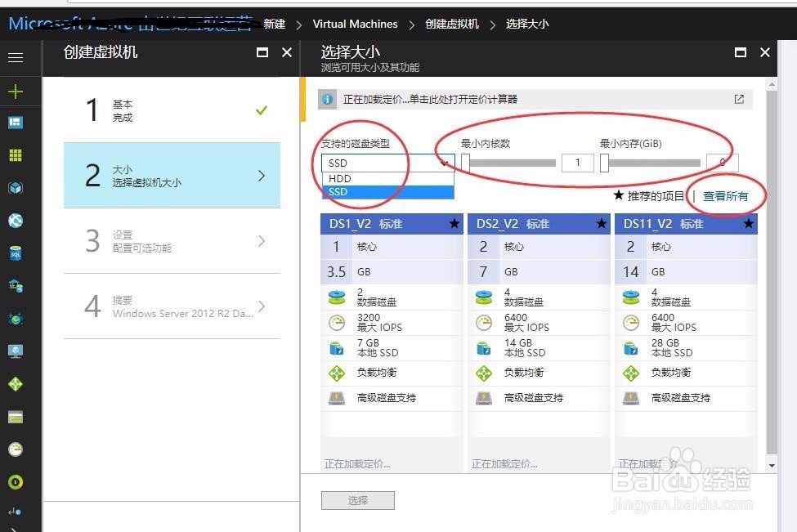Maximize the 创建虚拟机 blade
797x532 pixels.
click(262, 52)
